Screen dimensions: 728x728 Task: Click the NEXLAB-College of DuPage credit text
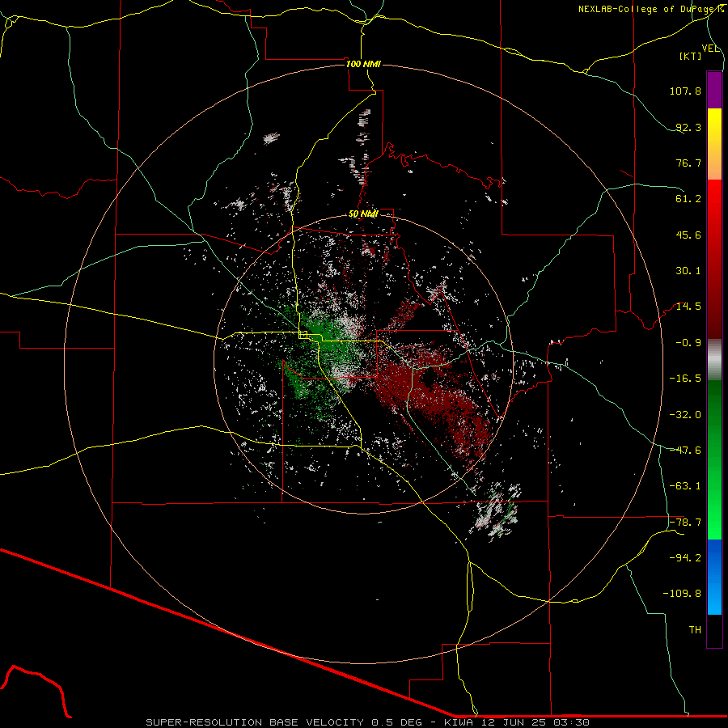click(650, 9)
